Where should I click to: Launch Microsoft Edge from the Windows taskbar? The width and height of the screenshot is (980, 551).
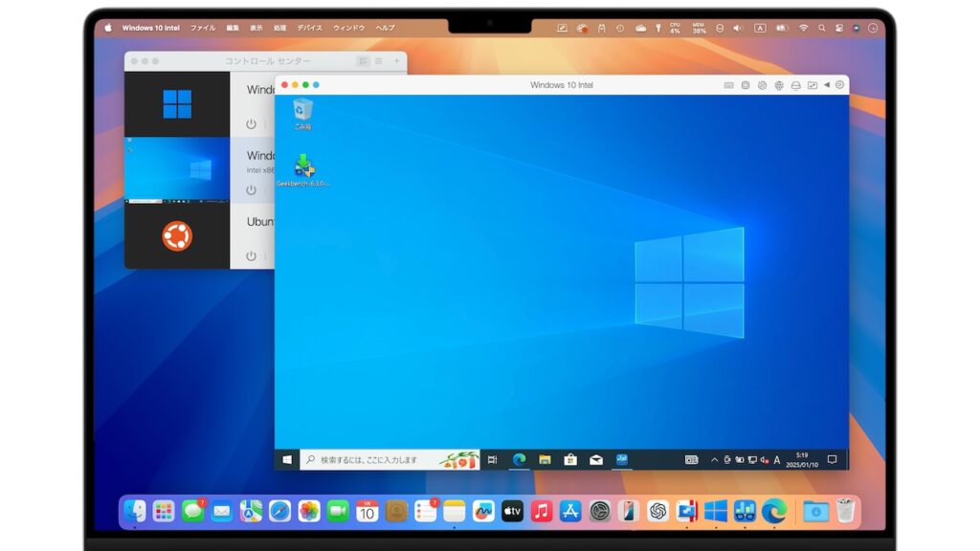coord(519,460)
